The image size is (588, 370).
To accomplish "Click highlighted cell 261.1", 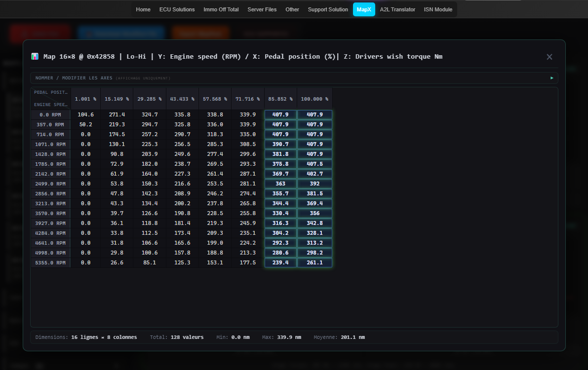I will [x=314, y=263].
